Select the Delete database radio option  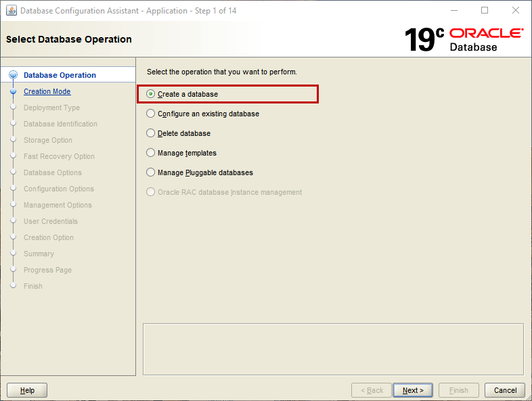pyautogui.click(x=150, y=133)
